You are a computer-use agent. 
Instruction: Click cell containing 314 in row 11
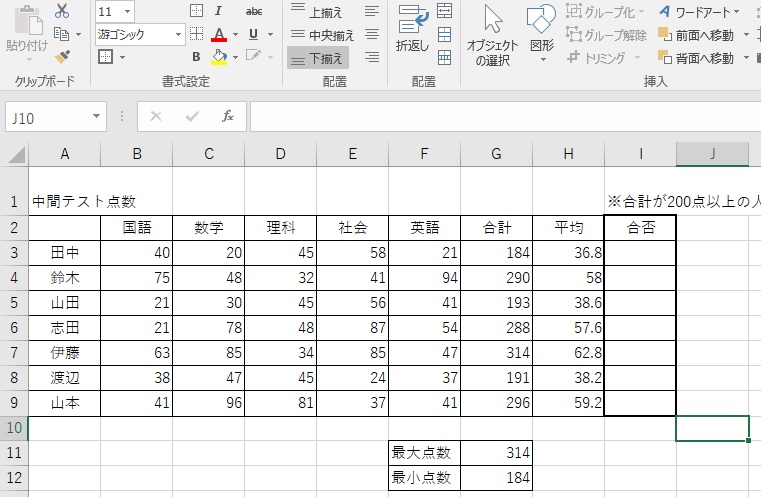pyautogui.click(x=496, y=452)
